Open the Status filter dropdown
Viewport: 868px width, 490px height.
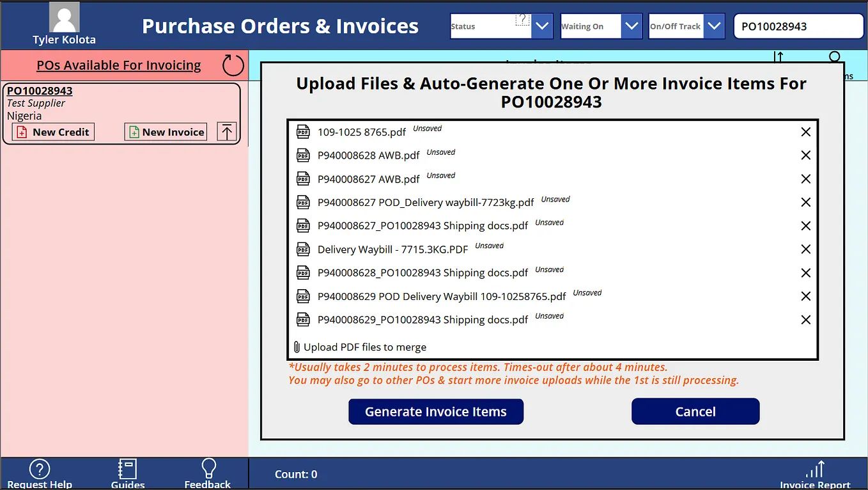pos(542,26)
